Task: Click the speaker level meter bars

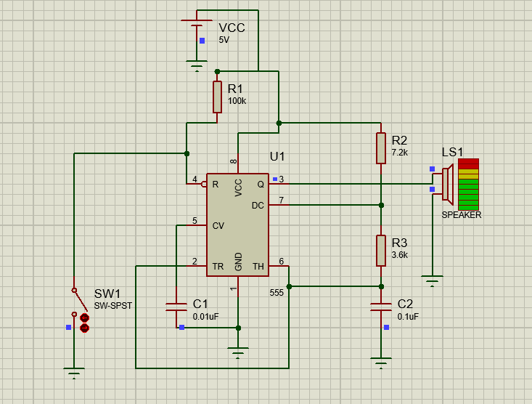Action: (x=469, y=185)
